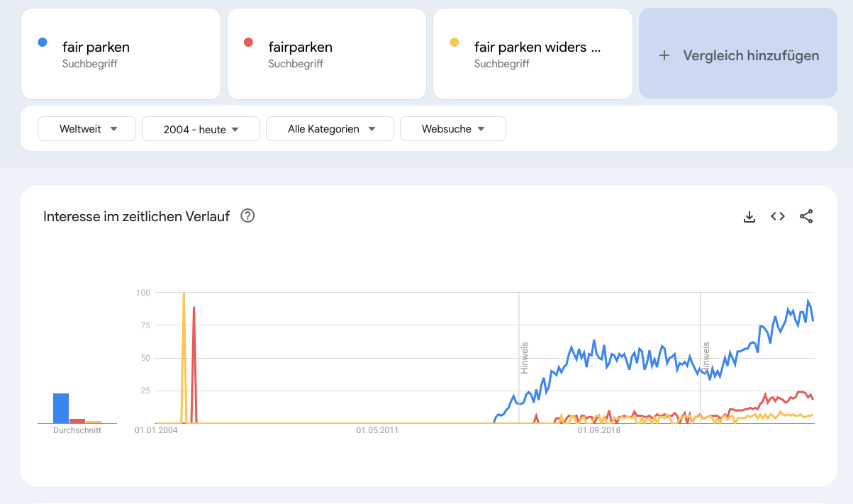Click the blue Durchschnitt average bar
Viewport: 853px width, 504px height.
pos(61,408)
